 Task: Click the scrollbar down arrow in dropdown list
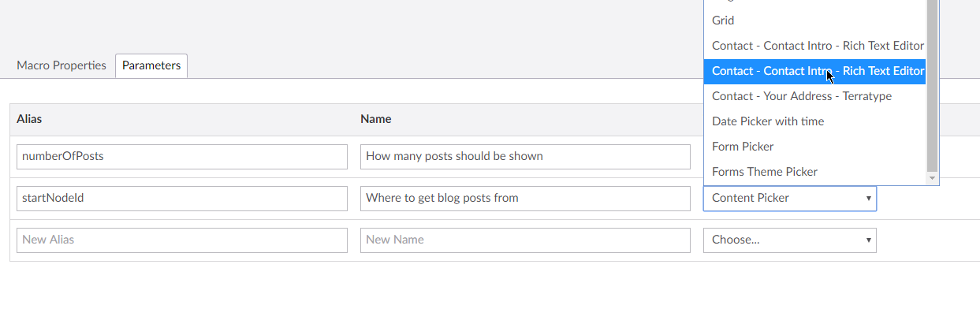tap(932, 179)
